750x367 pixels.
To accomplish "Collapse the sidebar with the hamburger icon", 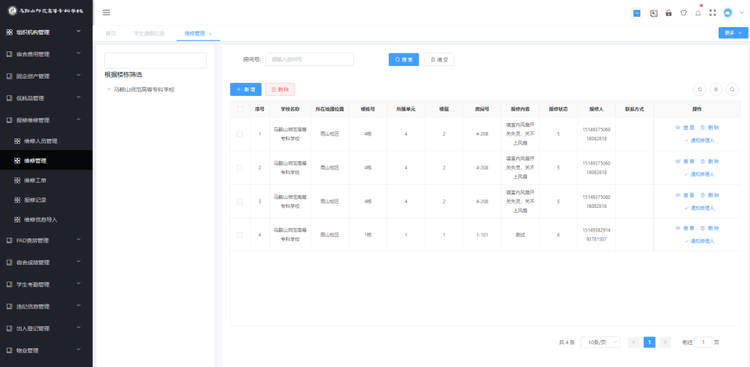I will pos(106,12).
